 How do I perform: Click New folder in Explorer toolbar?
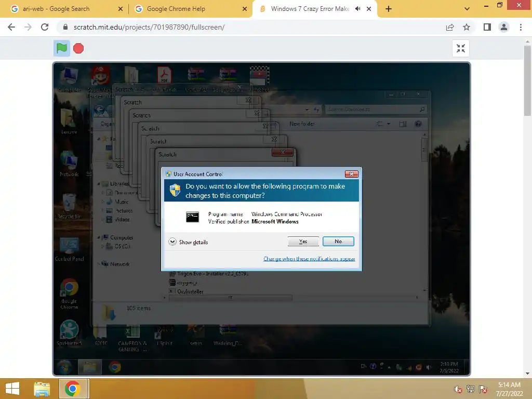click(x=302, y=124)
